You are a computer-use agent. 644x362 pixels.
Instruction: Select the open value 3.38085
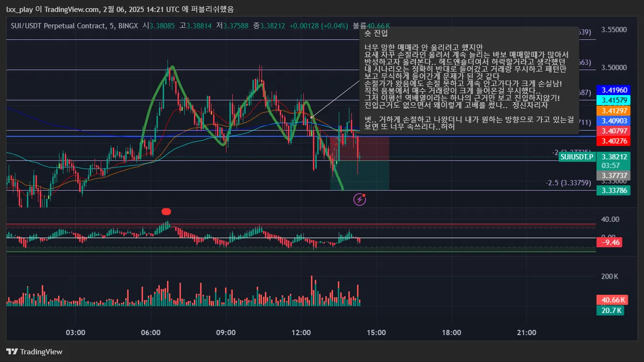tap(162, 25)
